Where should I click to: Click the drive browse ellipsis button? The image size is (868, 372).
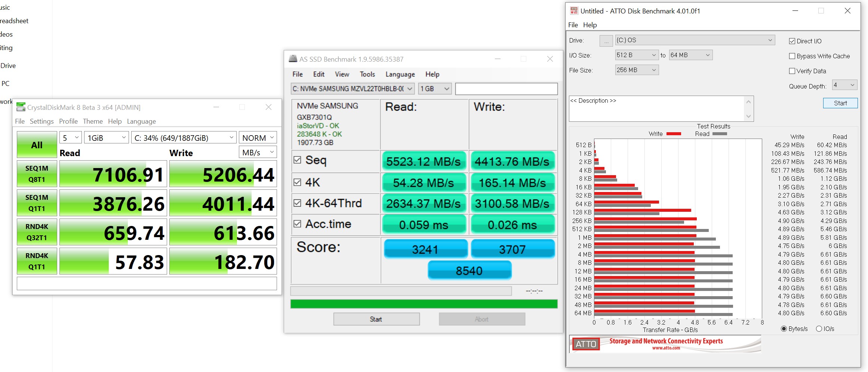[x=606, y=41]
